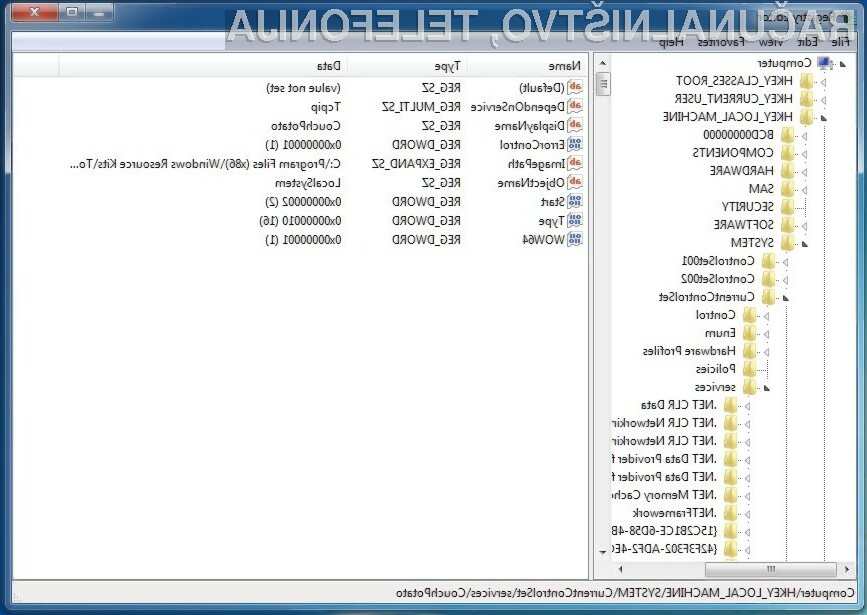Click the DependOnService value icon
This screenshot has height=615, width=867.
click(x=575, y=106)
